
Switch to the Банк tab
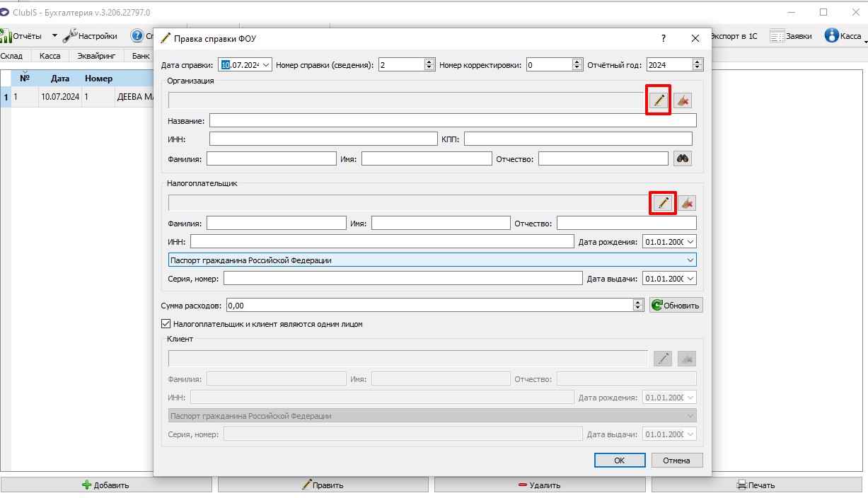click(141, 56)
